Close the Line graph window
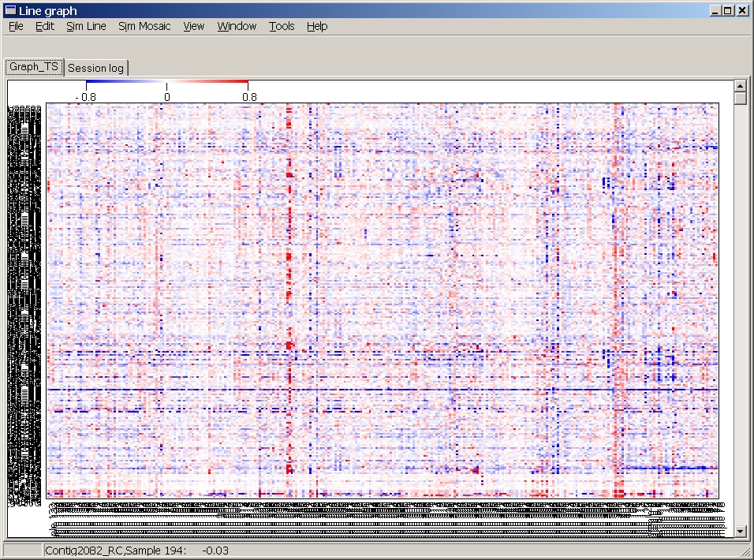754x560 pixels. point(742,10)
